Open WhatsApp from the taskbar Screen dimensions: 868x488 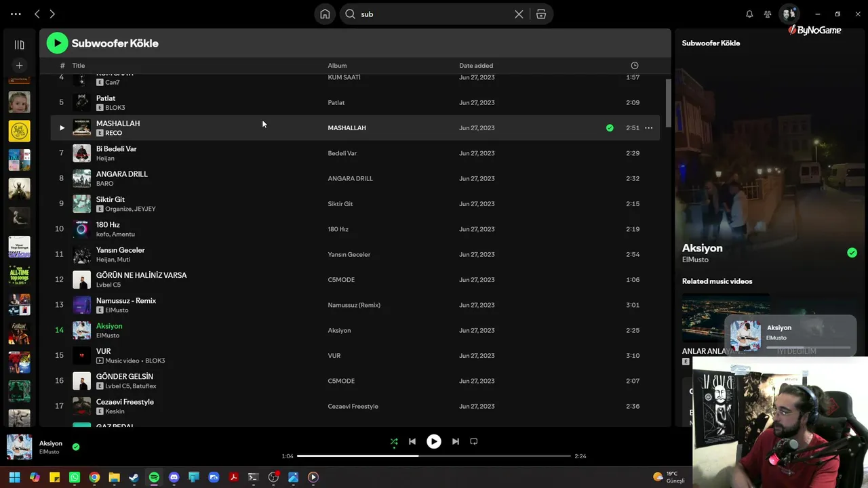75,477
